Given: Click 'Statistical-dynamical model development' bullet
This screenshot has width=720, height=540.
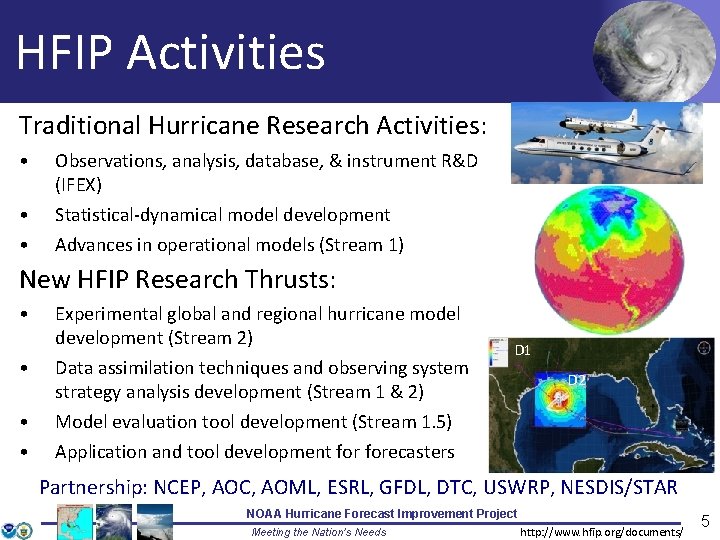Looking at the screenshot, I should [x=222, y=215].
